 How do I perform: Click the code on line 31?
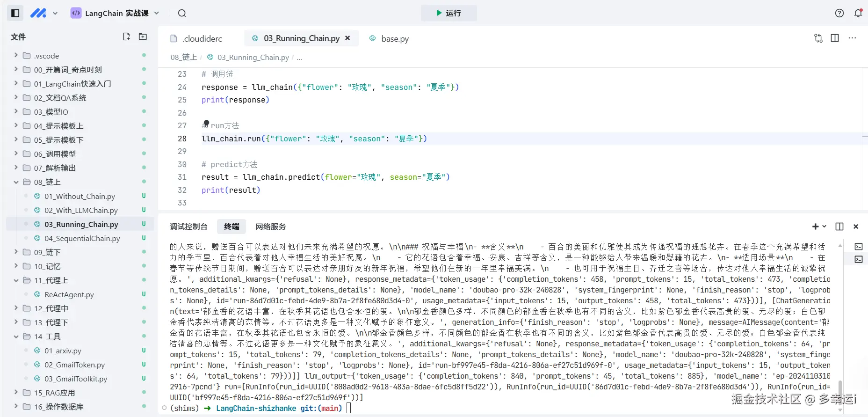(325, 177)
